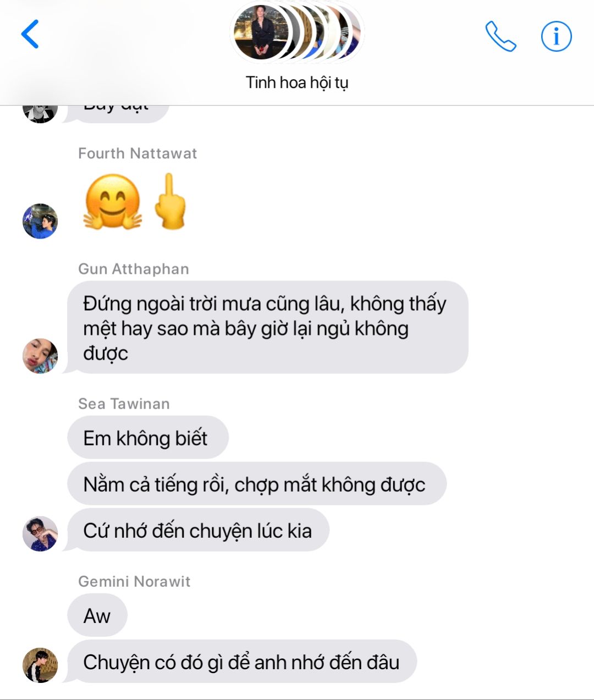Tap Gemini Norawit's profile picture

tap(40, 665)
